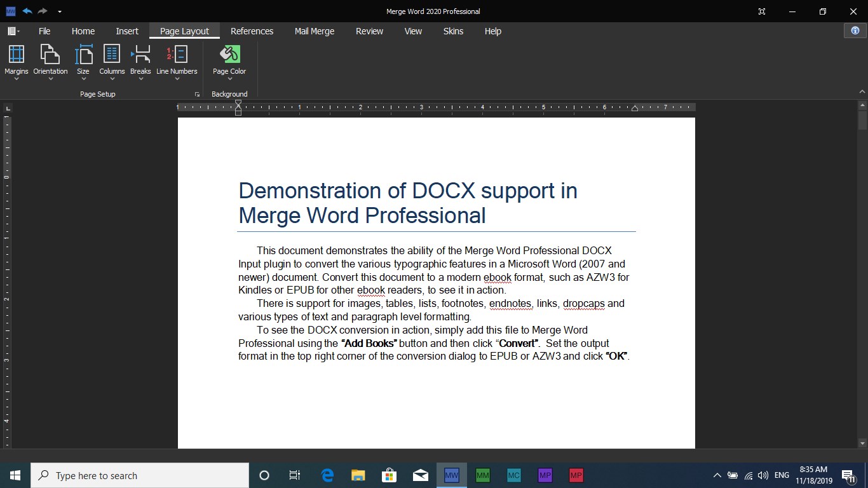
Task: Open the View tab
Action: [x=413, y=31]
